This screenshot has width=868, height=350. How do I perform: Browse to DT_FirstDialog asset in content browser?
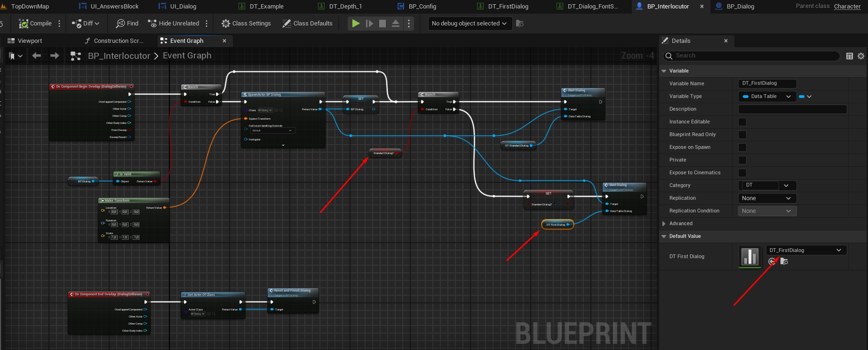(x=784, y=261)
